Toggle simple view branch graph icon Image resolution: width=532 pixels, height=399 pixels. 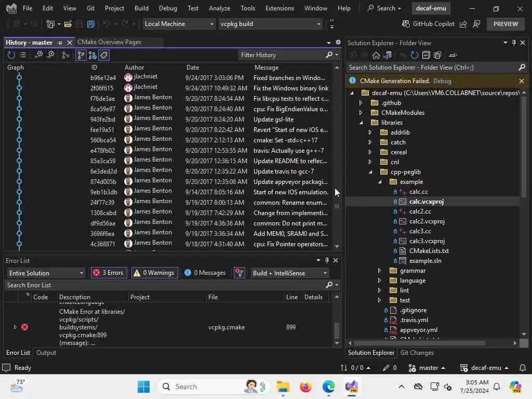[x=65, y=55]
